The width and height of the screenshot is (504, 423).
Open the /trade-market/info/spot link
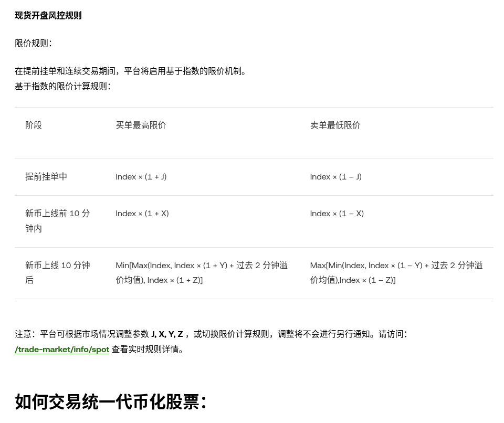(62, 349)
